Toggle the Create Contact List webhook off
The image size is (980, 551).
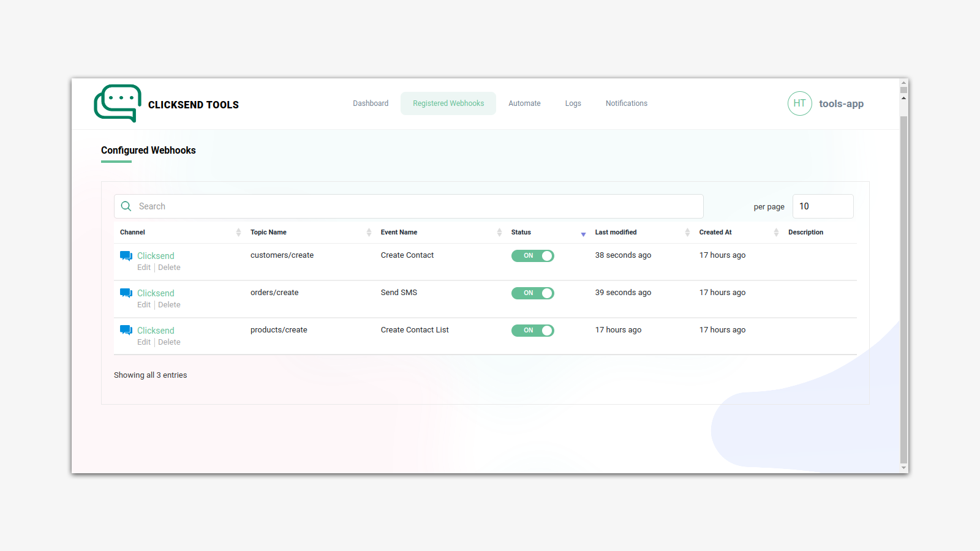533,330
